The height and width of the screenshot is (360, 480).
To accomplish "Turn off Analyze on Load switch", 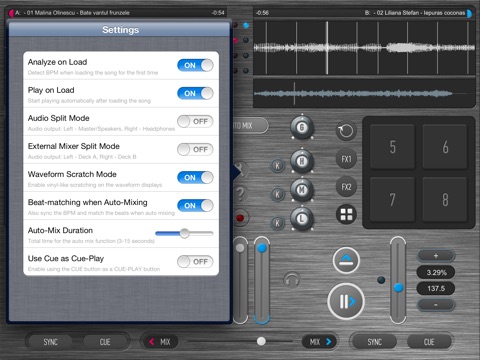I will pyautogui.click(x=195, y=65).
